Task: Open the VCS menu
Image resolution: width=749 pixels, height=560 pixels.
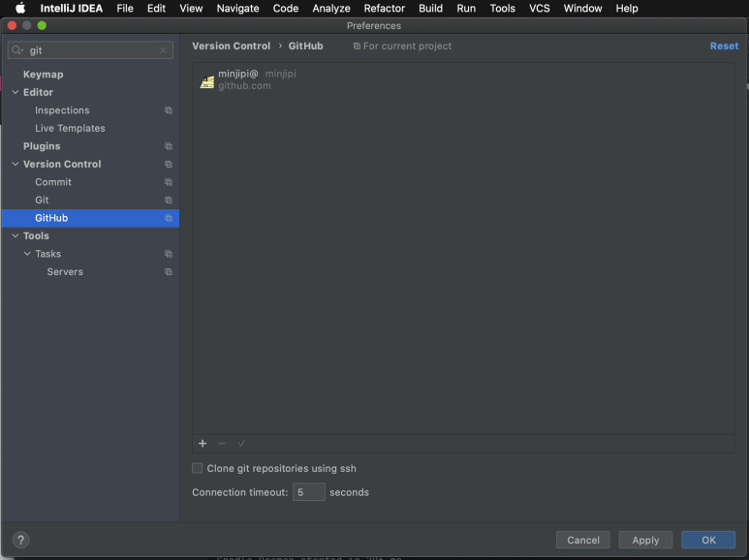Action: (540, 8)
